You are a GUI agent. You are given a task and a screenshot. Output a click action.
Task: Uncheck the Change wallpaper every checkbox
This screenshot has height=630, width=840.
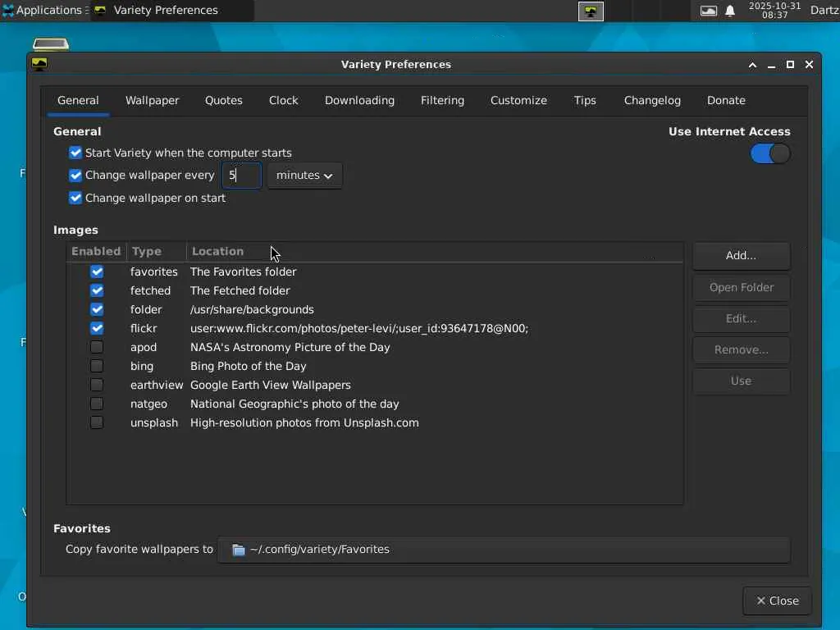click(75, 176)
